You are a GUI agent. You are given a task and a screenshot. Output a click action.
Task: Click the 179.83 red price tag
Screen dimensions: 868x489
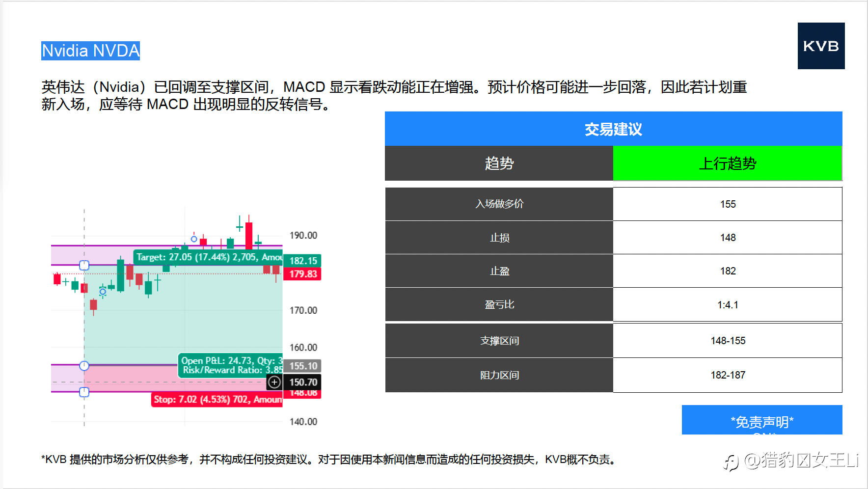(x=302, y=274)
